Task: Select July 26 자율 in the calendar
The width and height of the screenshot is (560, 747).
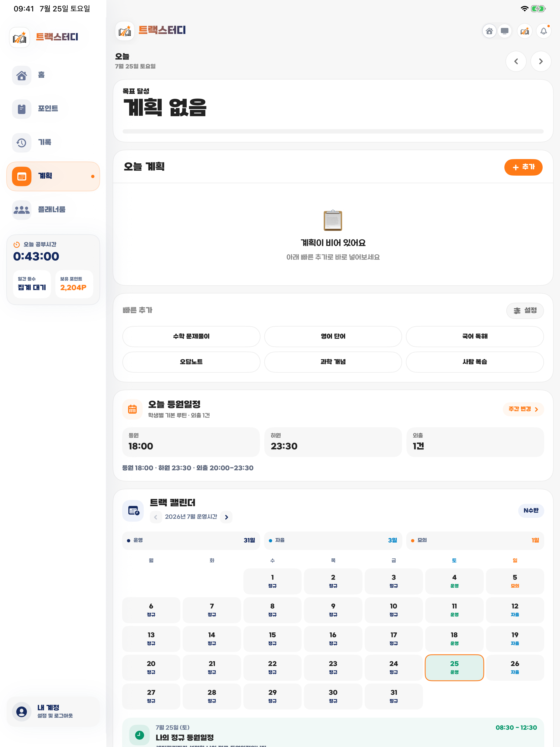Action: 515,668
